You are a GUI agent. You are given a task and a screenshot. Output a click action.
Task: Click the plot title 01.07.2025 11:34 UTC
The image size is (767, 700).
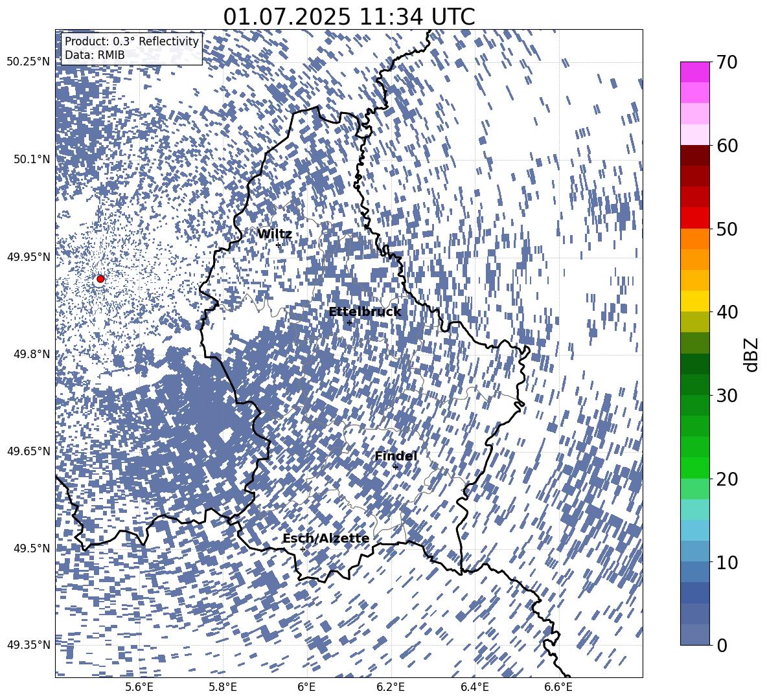(349, 16)
